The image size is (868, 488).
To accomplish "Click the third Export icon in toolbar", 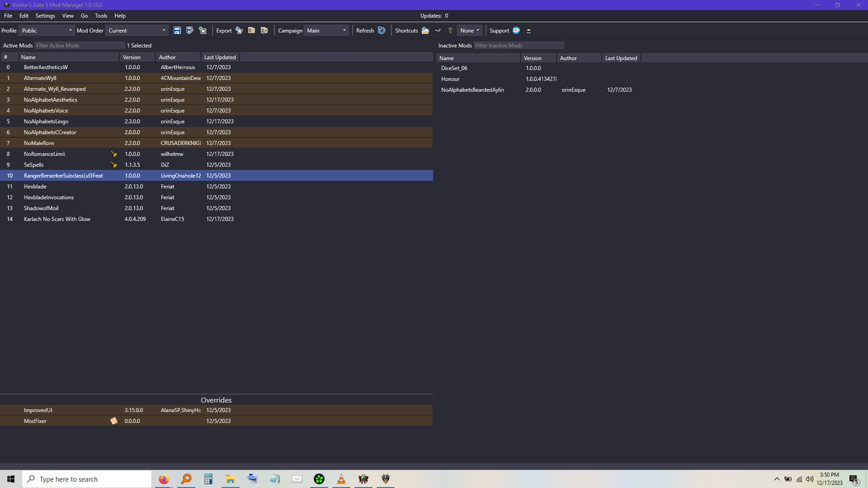I will pos(264,30).
